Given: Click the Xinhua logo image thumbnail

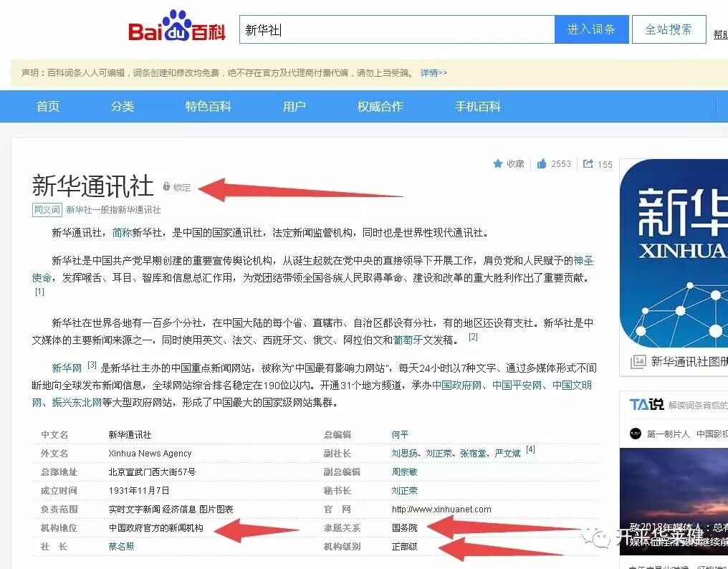Looking at the screenshot, I should click(674, 253).
